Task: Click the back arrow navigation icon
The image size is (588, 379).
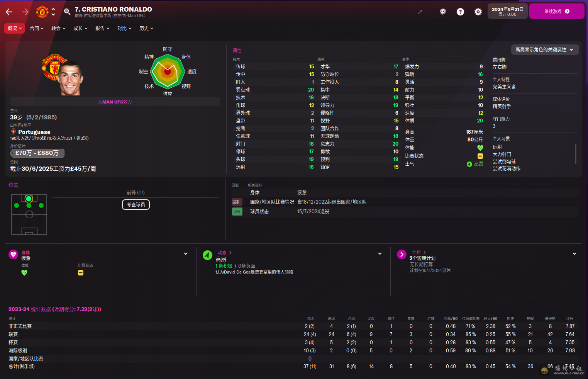Action: 9,12
